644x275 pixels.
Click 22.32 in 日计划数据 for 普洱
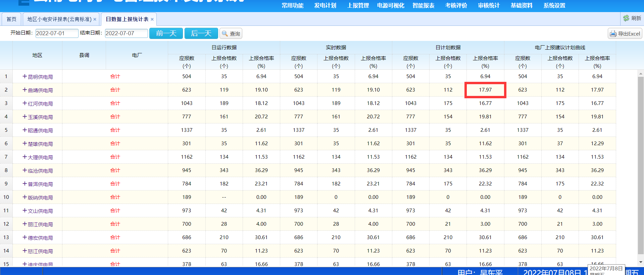(x=485, y=184)
